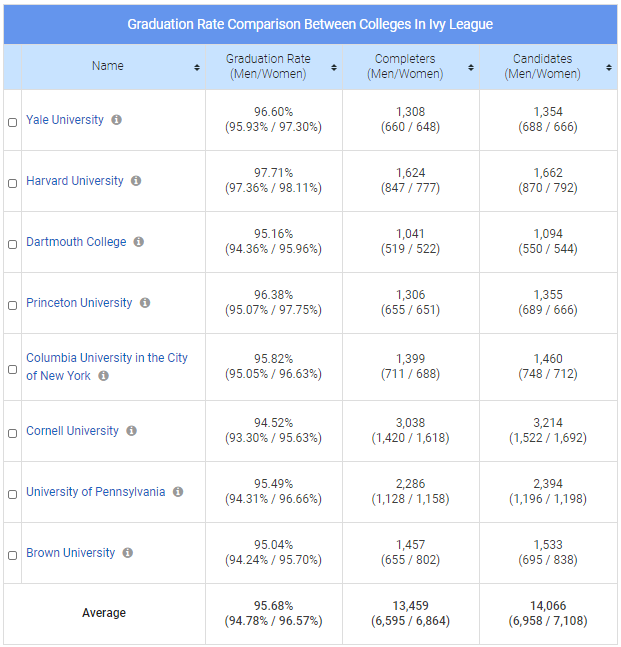621x647 pixels.
Task: Click info icon next to Cornell University
Action: (x=131, y=431)
